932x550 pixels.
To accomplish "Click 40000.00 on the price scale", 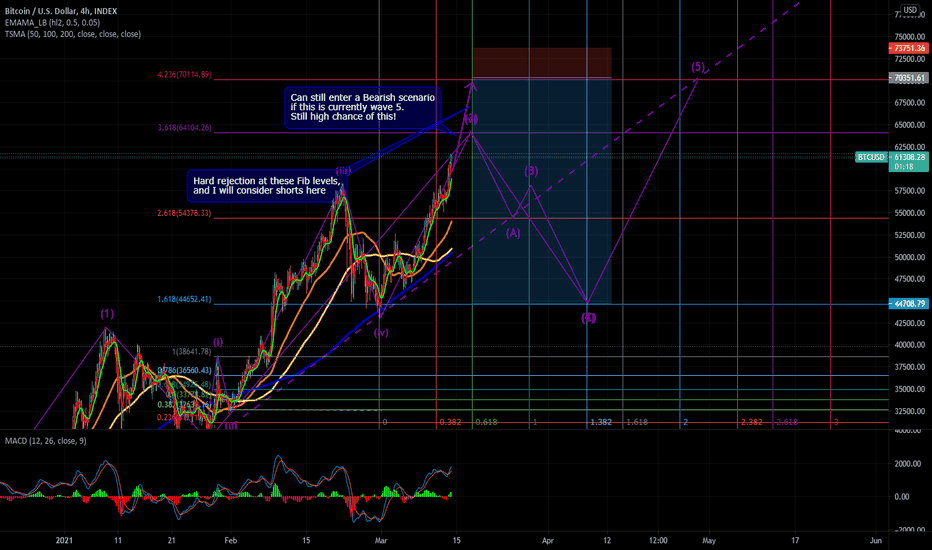I will click(x=909, y=345).
